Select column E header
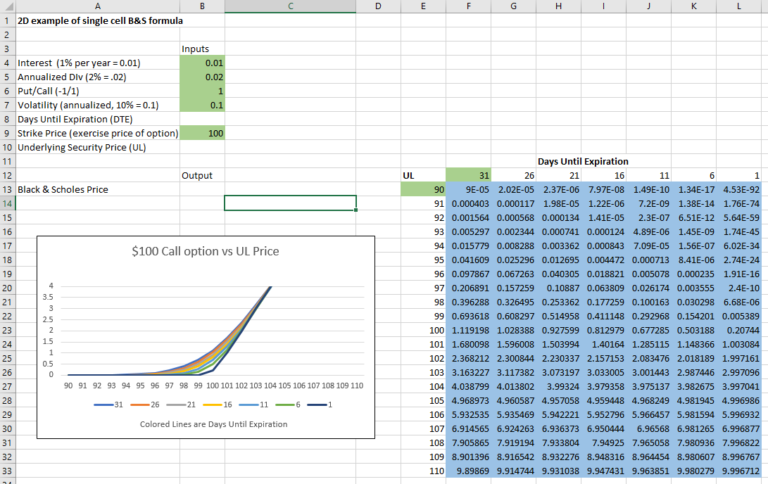Viewport: 768px width, 484px height. (x=423, y=6)
